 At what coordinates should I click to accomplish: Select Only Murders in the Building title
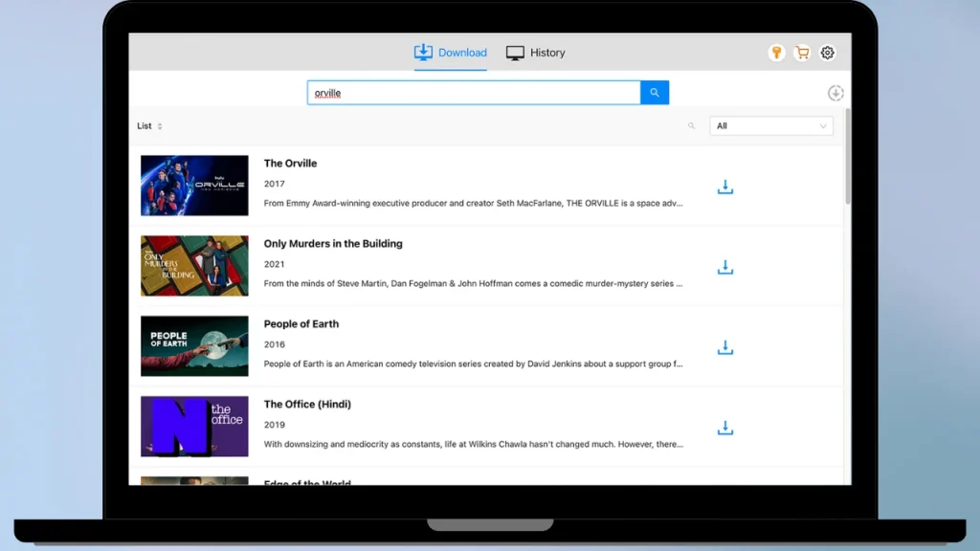pyautogui.click(x=333, y=244)
